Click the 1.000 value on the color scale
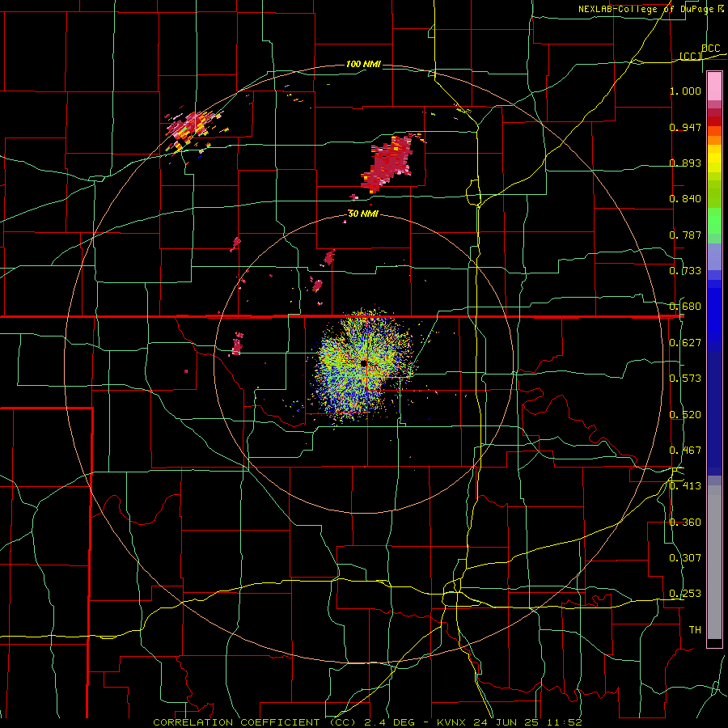 coord(685,91)
